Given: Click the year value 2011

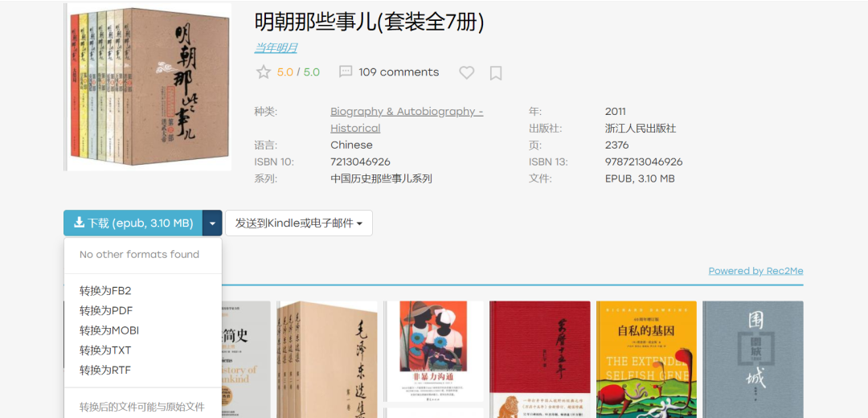Looking at the screenshot, I should click(616, 111).
